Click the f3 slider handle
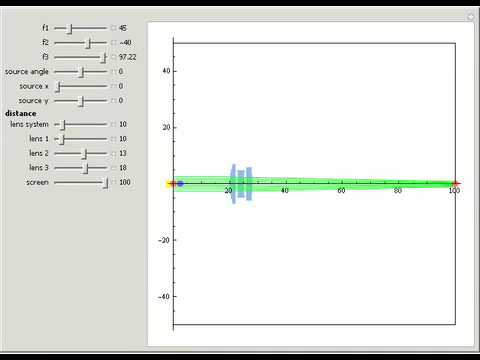The image size is (480, 360). 104,58
